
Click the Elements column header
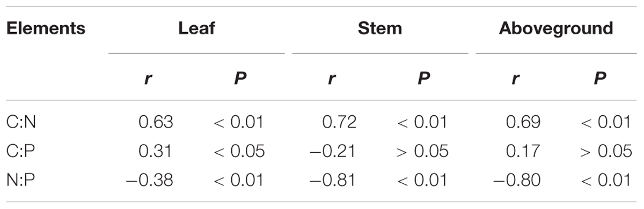tap(46, 28)
